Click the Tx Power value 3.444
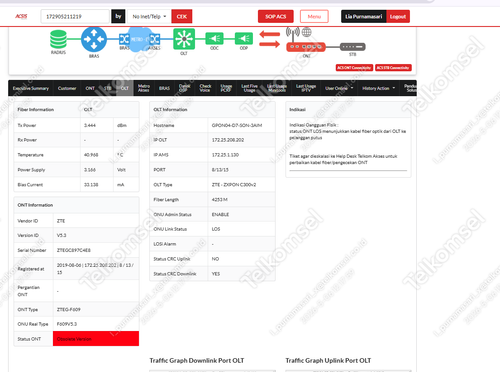 (90, 125)
